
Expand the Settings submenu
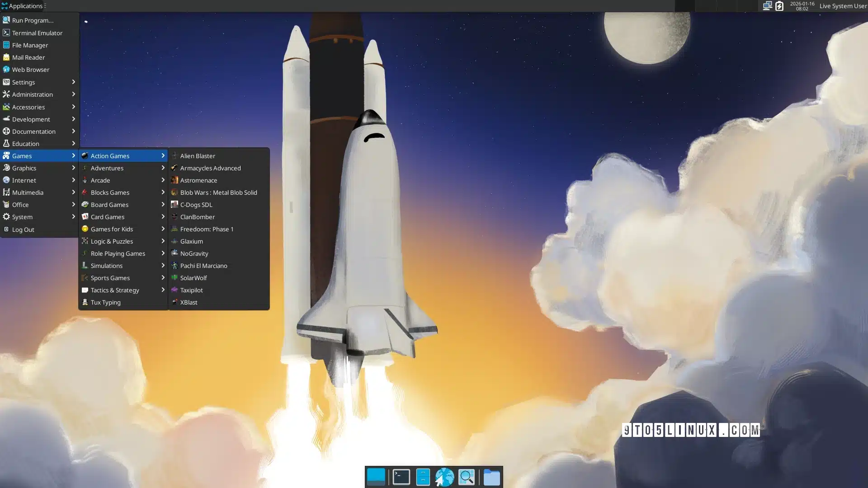39,82
